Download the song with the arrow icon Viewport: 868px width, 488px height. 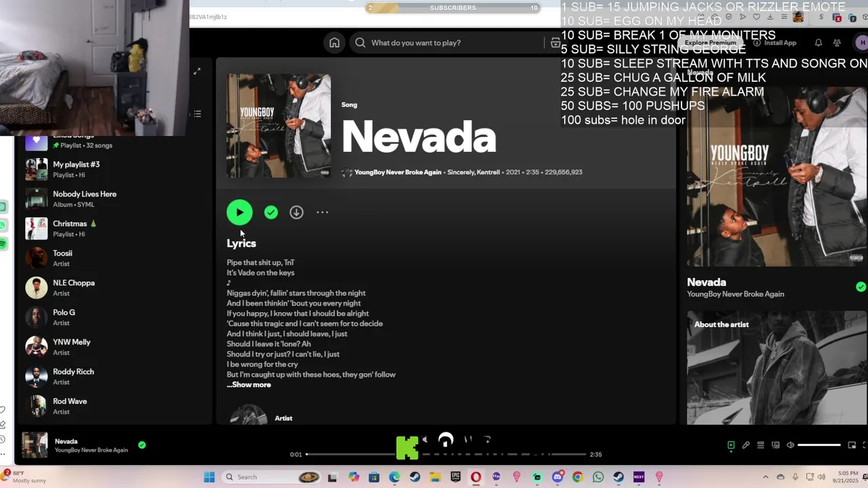point(296,212)
